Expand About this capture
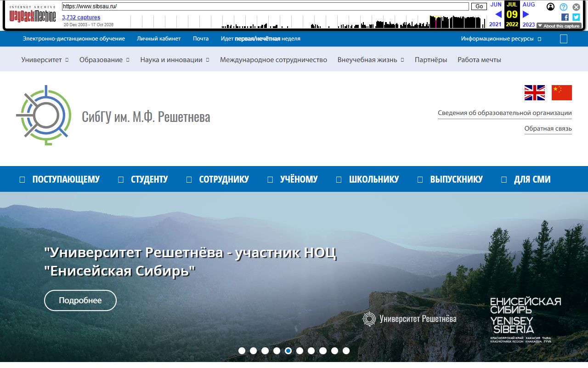The height and width of the screenshot is (368, 588). click(559, 26)
